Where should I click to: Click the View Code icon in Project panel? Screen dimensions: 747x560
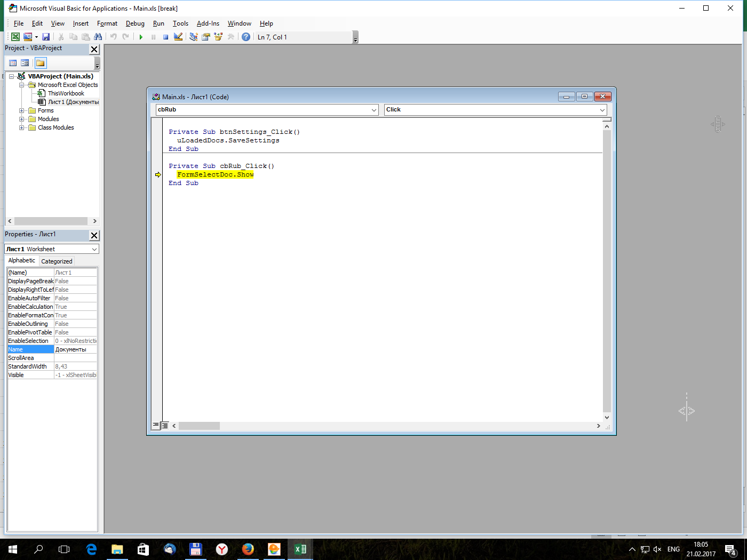coord(13,63)
